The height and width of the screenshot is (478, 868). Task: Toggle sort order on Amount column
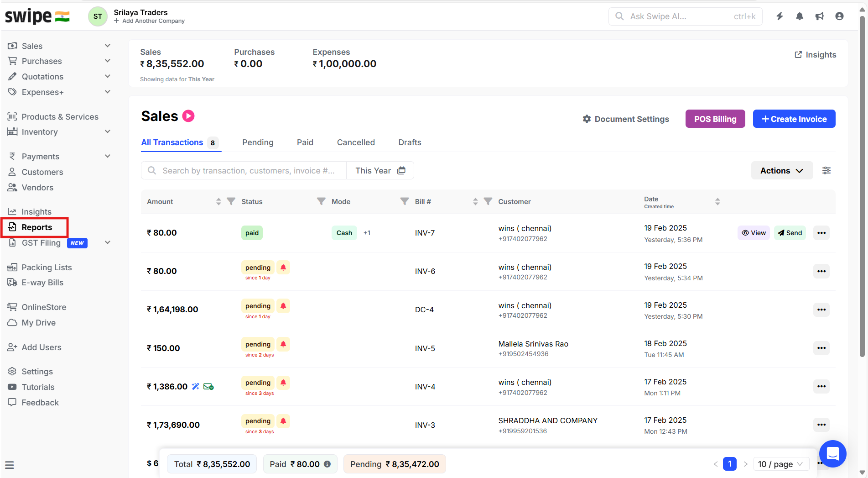[x=218, y=201]
